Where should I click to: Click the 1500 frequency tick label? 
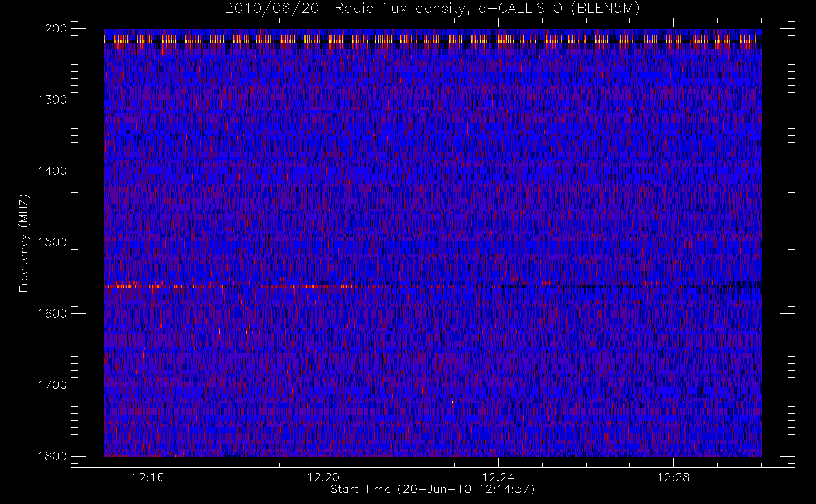click(x=52, y=242)
